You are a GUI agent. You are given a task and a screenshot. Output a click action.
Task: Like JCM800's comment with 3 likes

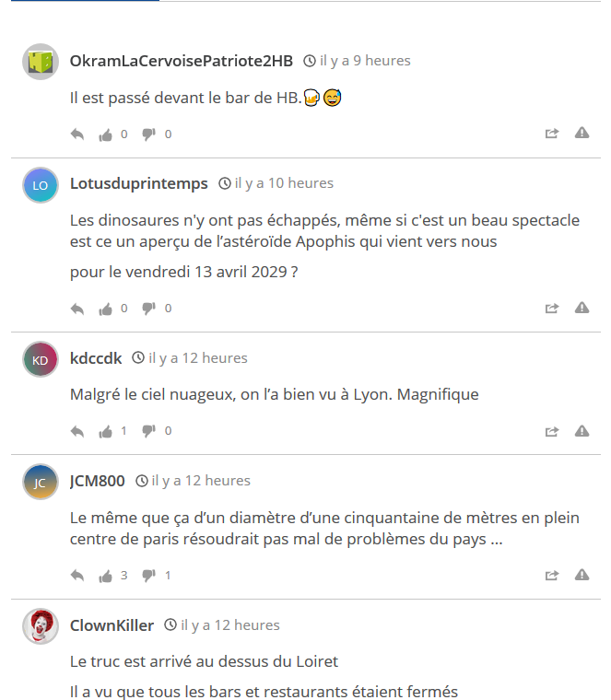pyautogui.click(x=105, y=576)
